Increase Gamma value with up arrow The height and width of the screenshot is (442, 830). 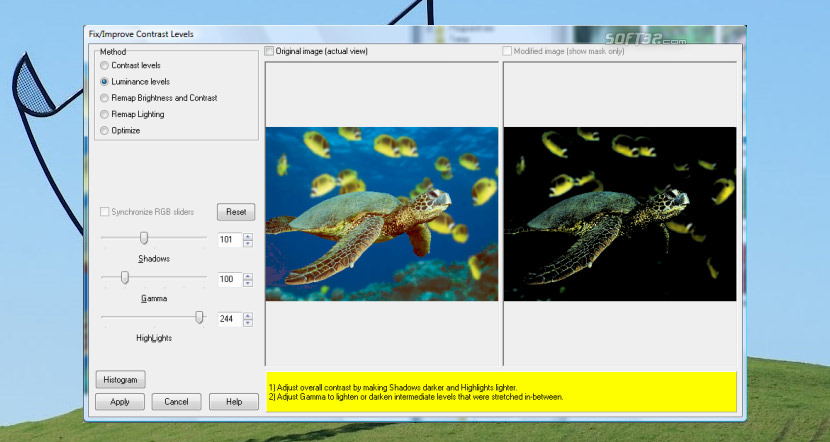click(248, 276)
